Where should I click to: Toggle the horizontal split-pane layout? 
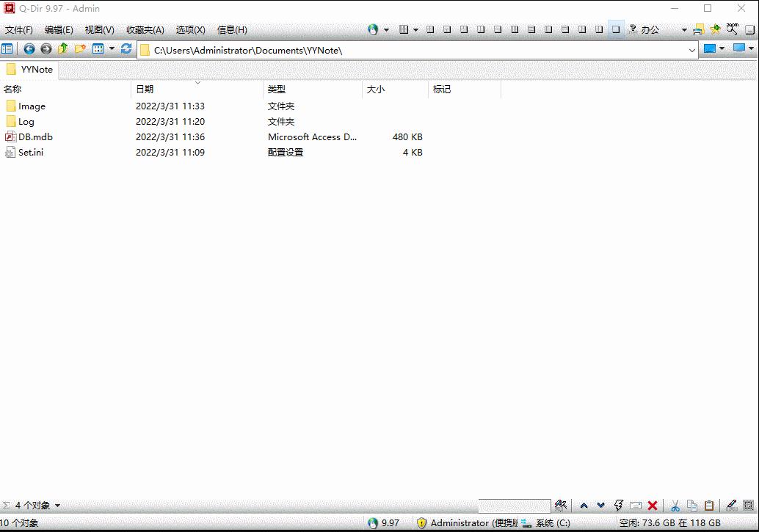click(x=498, y=29)
